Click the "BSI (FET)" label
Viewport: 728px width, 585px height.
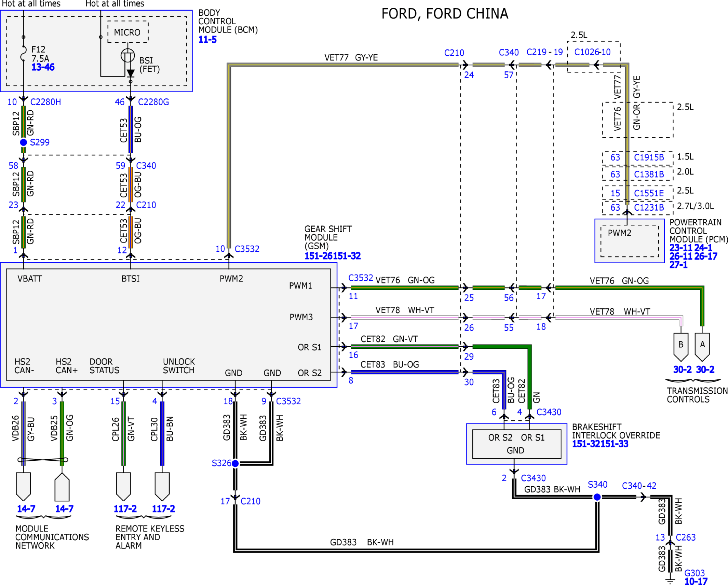[x=149, y=65]
